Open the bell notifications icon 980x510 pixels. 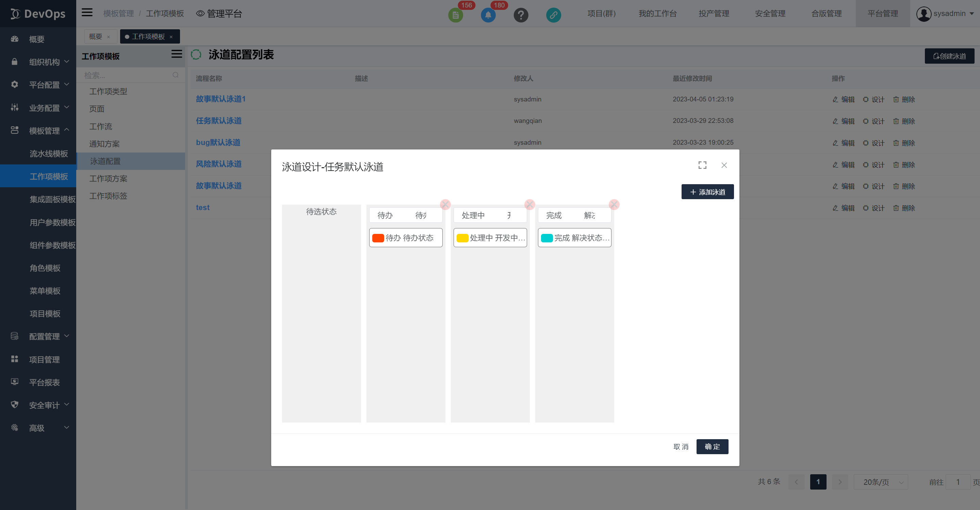pos(488,15)
